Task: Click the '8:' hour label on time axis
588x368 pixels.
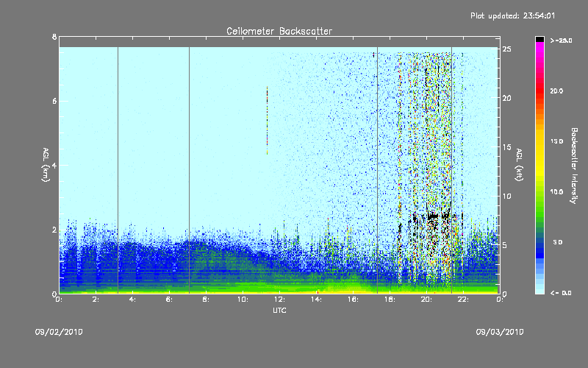Action: (206, 300)
